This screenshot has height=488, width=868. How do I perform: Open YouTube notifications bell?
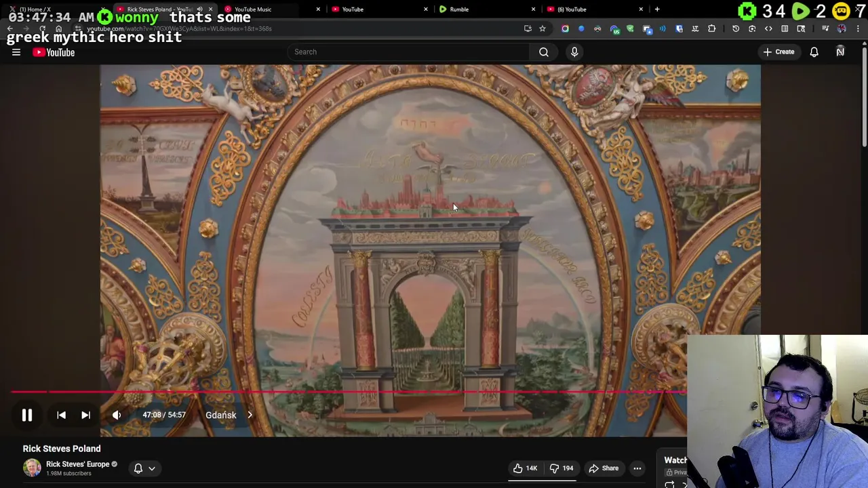814,52
